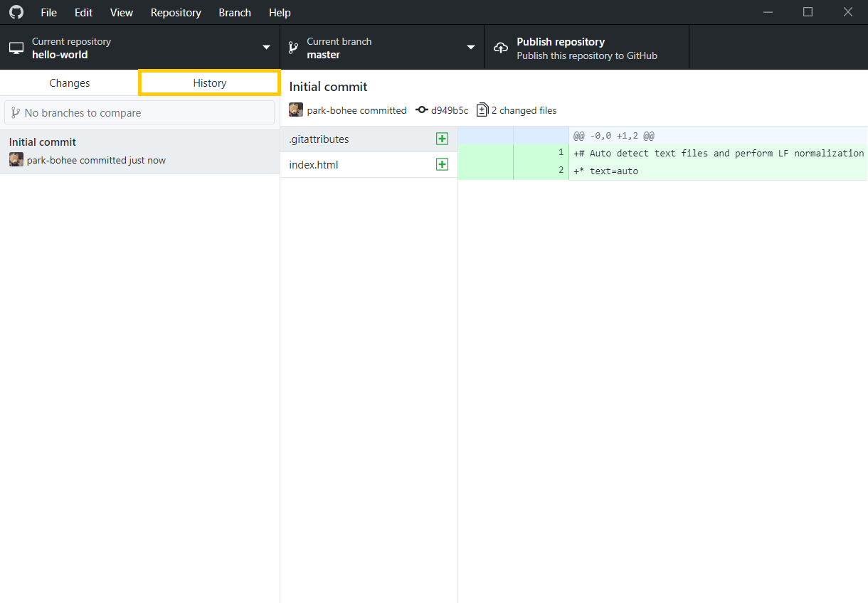Open the Repository menu

tap(176, 13)
